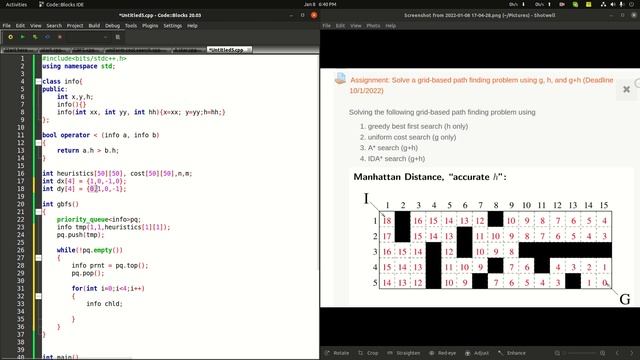Collapse the for loop fold at line 32

point(38,296)
